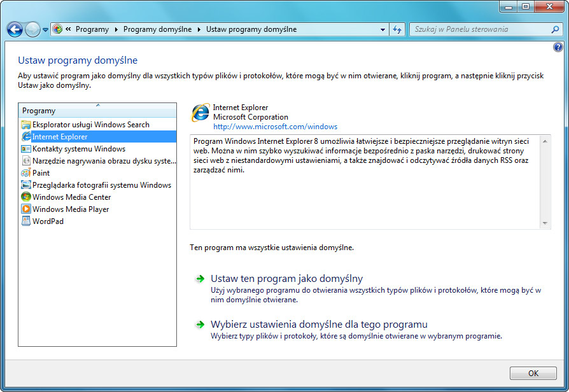Click Ustaw programy domyślne breadcrumb

click(251, 29)
